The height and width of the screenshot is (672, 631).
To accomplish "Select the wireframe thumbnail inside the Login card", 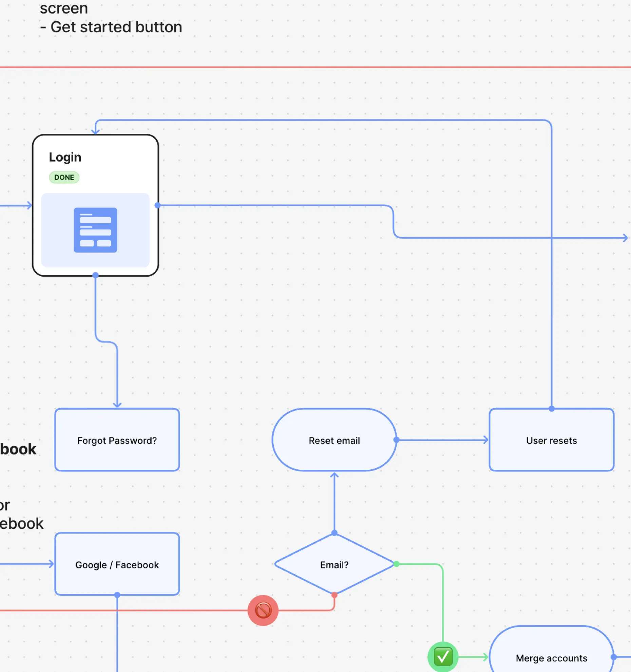I will [x=95, y=230].
